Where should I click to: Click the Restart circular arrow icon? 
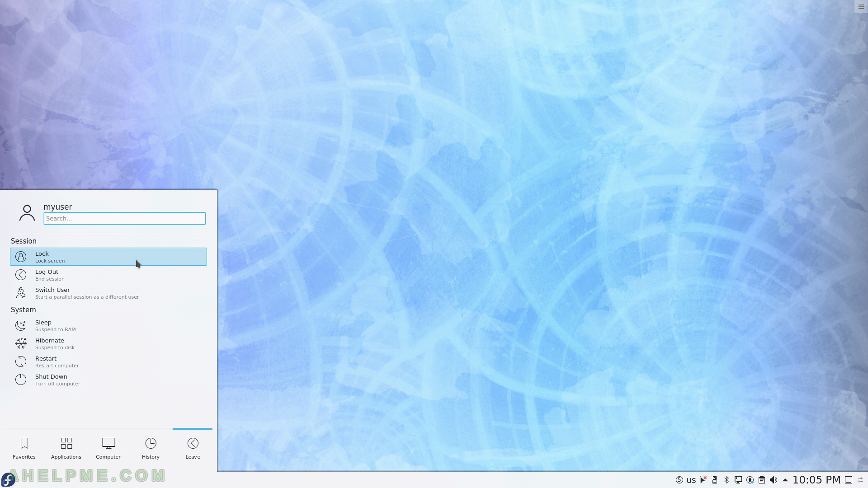[x=21, y=361]
